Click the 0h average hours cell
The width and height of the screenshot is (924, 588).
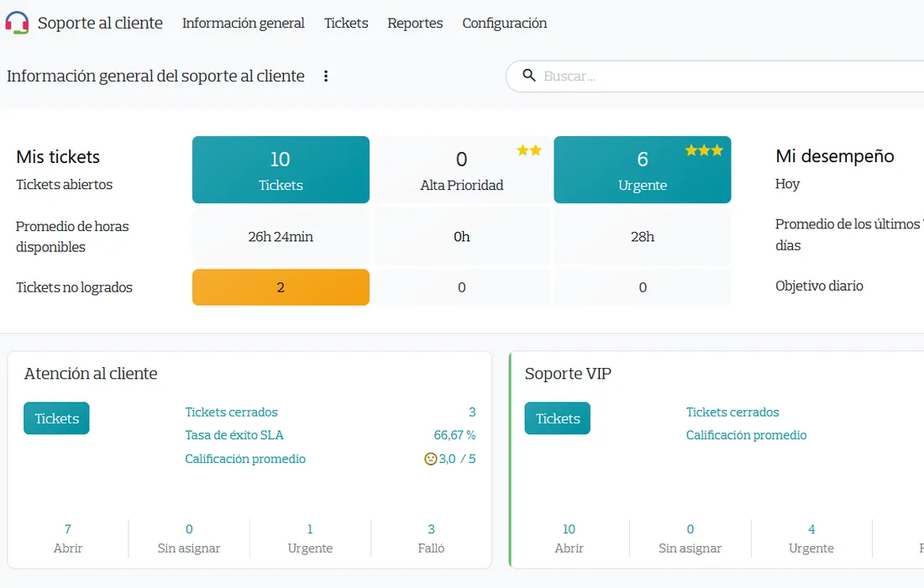(x=461, y=236)
